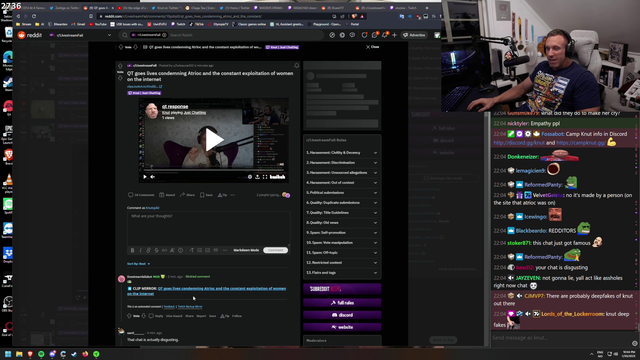Toggle fullscreen on the clip player

click(x=265, y=177)
